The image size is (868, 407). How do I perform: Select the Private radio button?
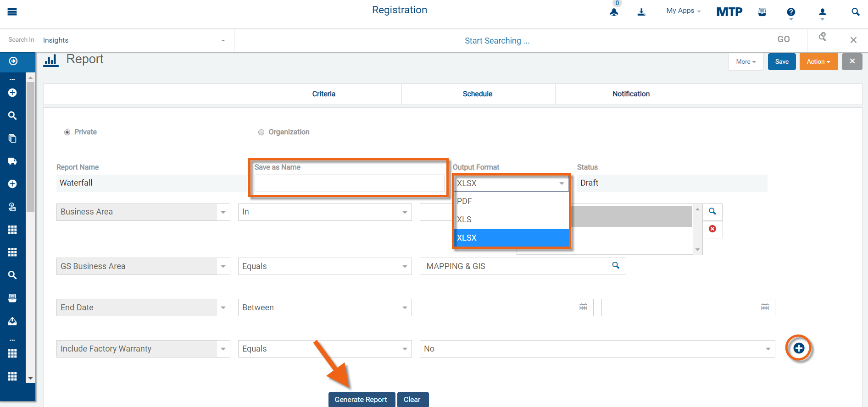tap(67, 132)
